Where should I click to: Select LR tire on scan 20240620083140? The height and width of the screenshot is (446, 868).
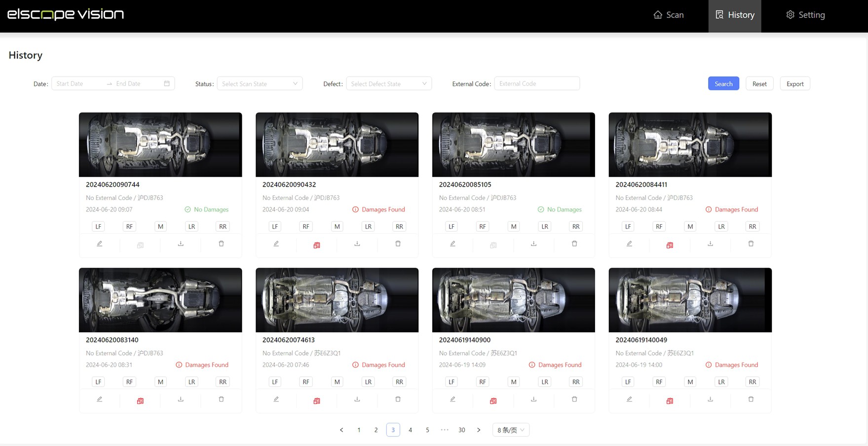[191, 382]
